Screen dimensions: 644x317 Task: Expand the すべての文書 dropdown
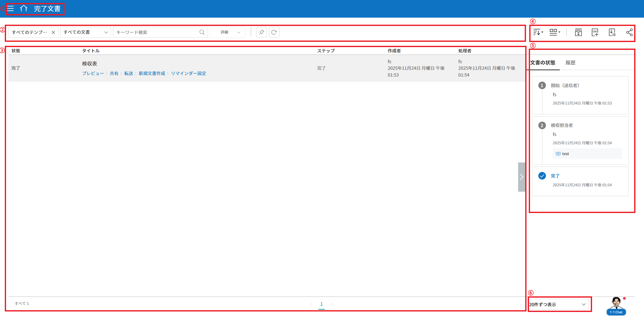(86, 32)
